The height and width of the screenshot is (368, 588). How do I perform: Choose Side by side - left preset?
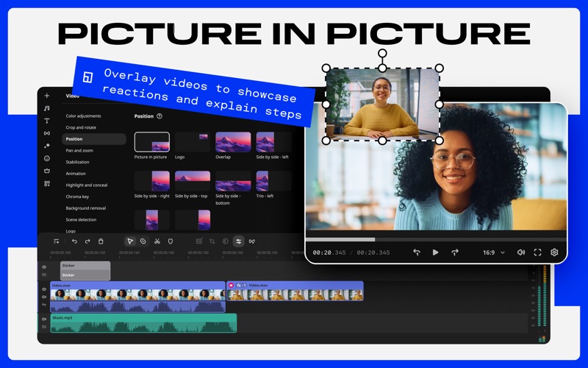coord(273,142)
